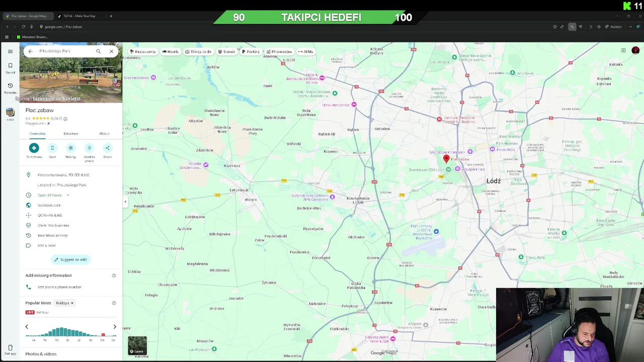Click the Konstantynowska address row

coord(71,175)
